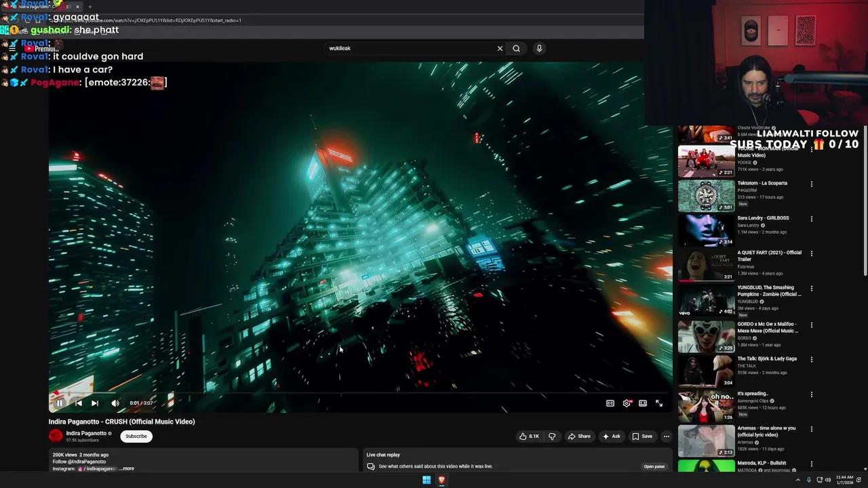Dislike the CRUSH video
The height and width of the screenshot is (488, 868).
click(552, 436)
